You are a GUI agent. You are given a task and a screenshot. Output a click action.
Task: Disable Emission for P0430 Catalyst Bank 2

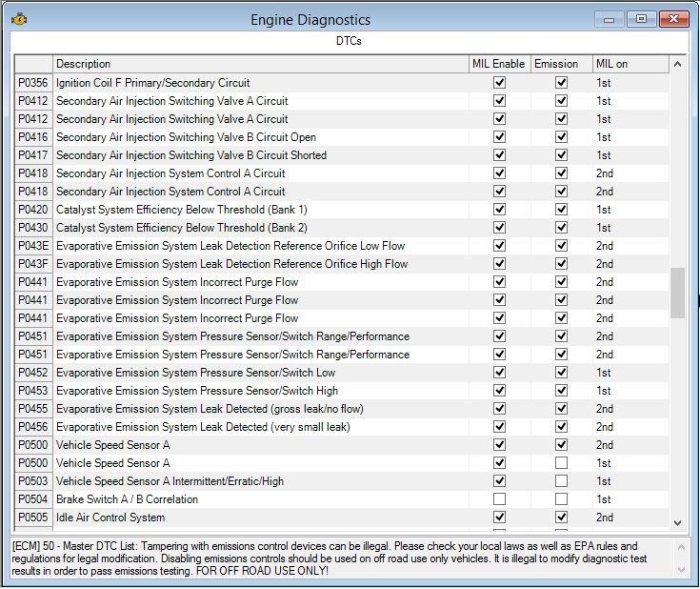(561, 228)
